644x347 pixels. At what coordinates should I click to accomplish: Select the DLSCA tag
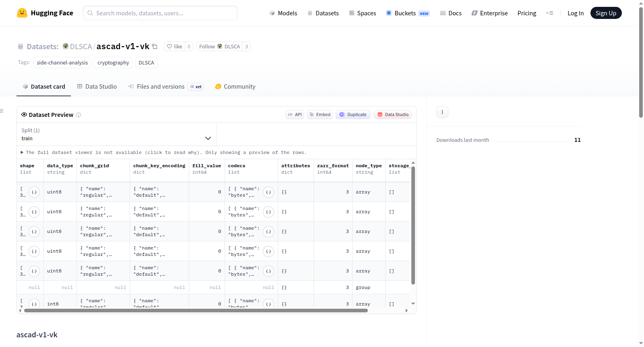147,62
